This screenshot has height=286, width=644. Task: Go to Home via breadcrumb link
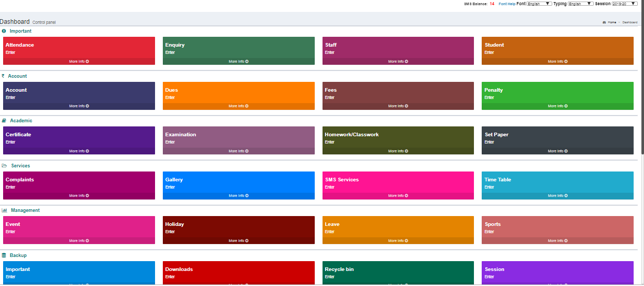click(612, 22)
